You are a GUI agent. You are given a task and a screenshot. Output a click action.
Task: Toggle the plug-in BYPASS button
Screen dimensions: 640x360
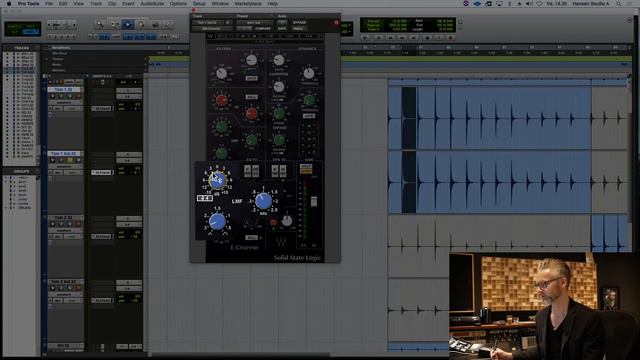(x=299, y=22)
